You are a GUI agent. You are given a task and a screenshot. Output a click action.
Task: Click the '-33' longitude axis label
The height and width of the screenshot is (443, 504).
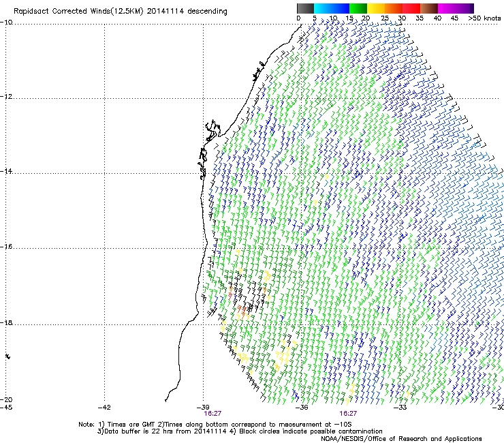point(400,408)
